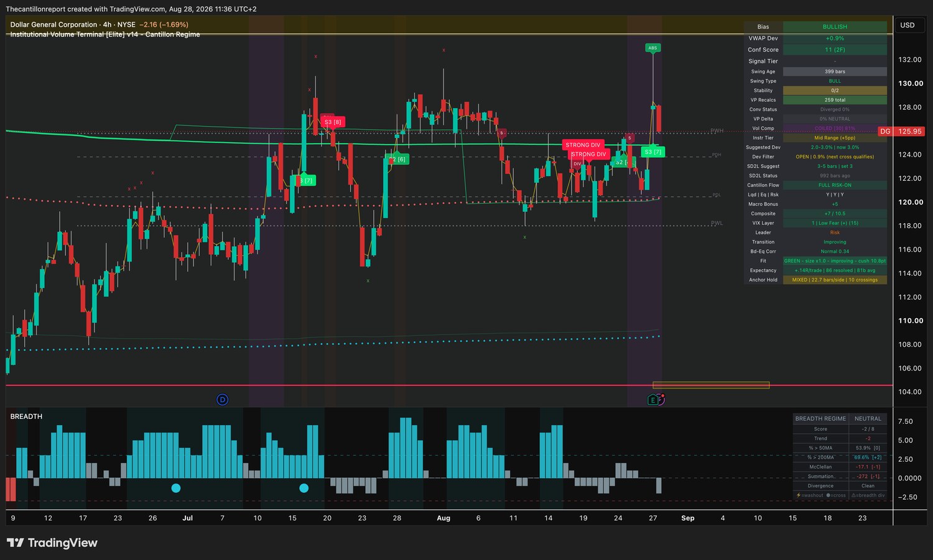Click the upper STRONG DIV label
The width and height of the screenshot is (933, 560).
point(583,145)
